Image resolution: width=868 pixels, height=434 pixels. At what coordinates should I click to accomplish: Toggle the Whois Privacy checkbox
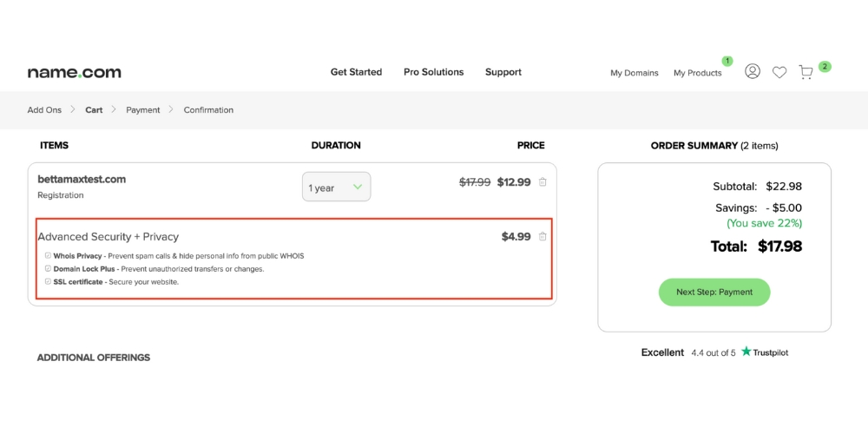[48, 256]
